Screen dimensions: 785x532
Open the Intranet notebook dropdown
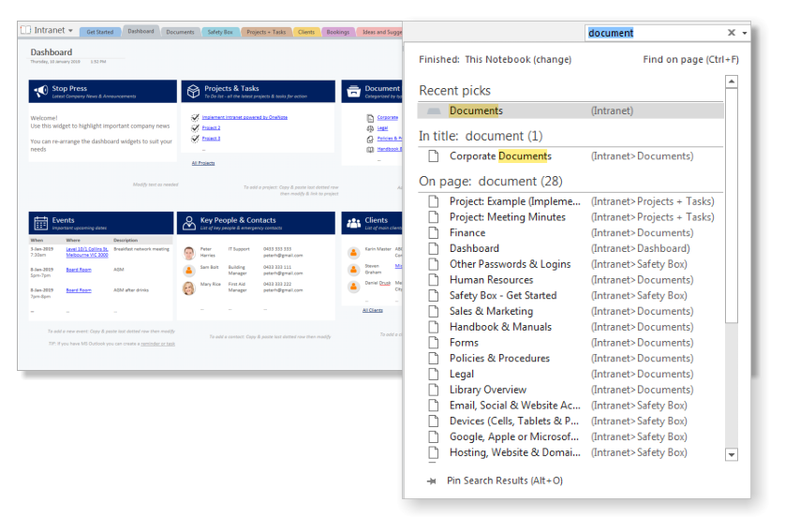pos(70,31)
